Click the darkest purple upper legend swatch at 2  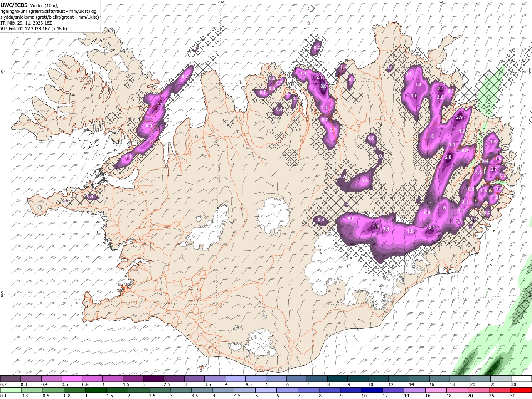pos(153,379)
